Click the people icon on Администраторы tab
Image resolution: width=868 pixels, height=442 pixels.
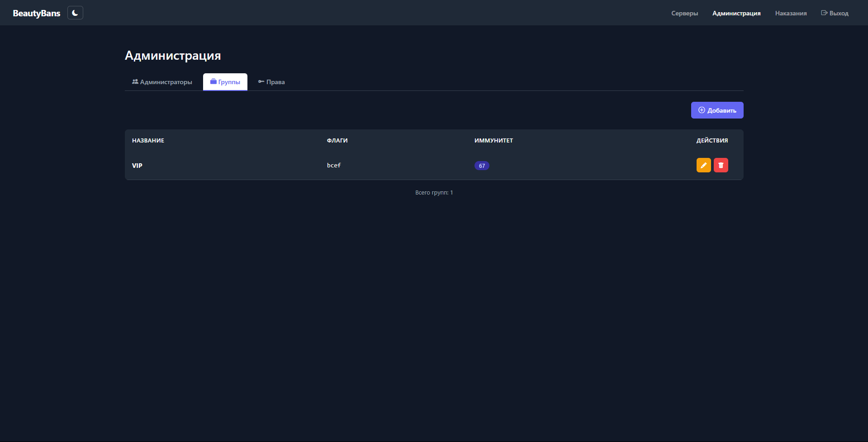(135, 81)
